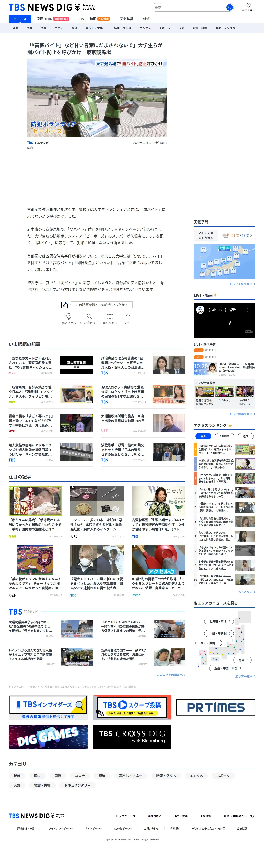Expand the 九州・沖縄 area button
The image size is (264, 868).
(209, 643)
